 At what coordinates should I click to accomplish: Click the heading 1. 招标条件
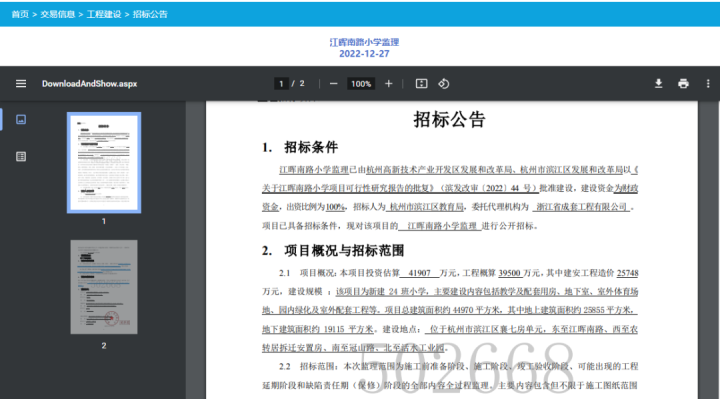coord(300,147)
